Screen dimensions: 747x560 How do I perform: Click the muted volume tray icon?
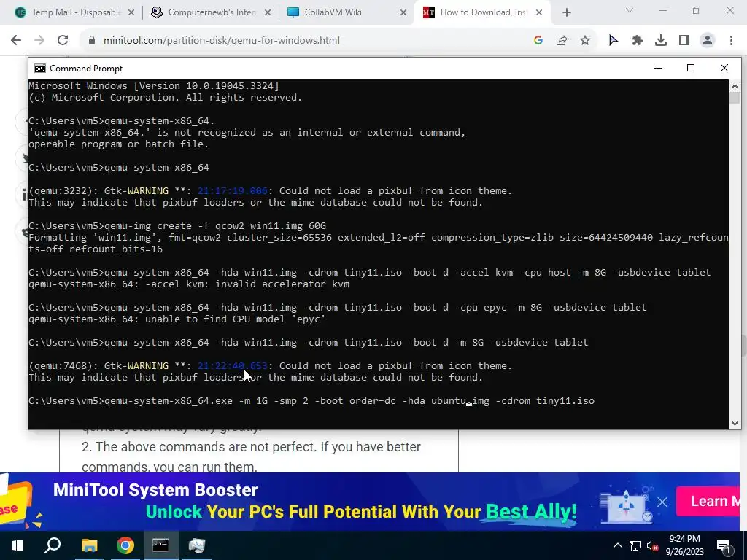coord(652,545)
